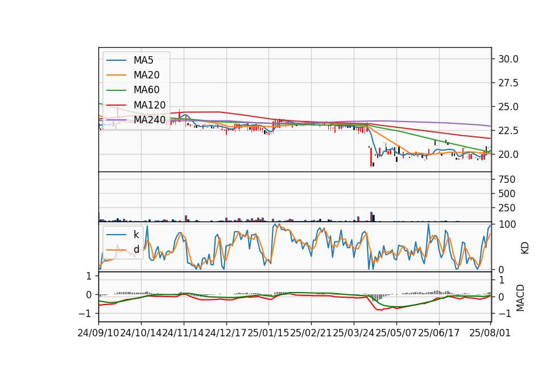Click the MACD axis title

point(520,298)
